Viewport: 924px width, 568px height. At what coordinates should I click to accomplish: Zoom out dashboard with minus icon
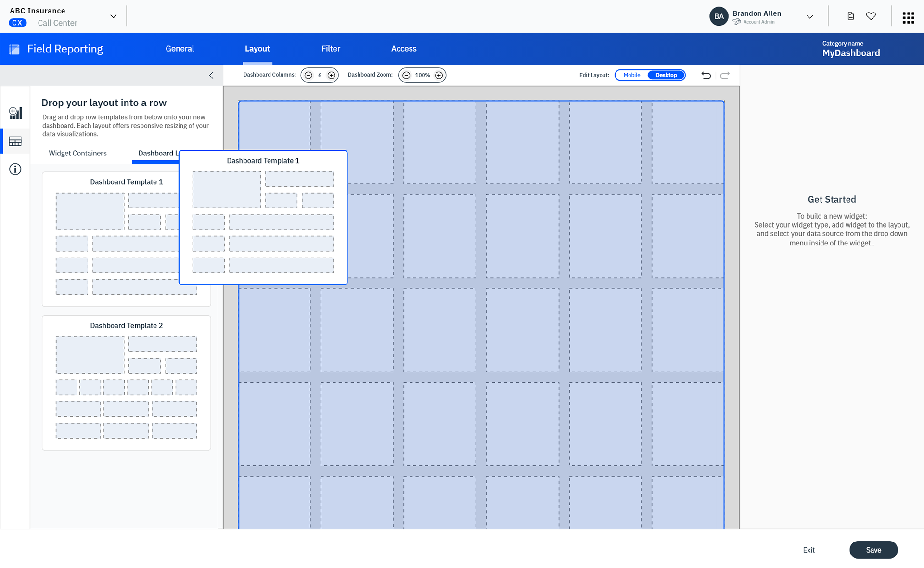click(x=406, y=75)
